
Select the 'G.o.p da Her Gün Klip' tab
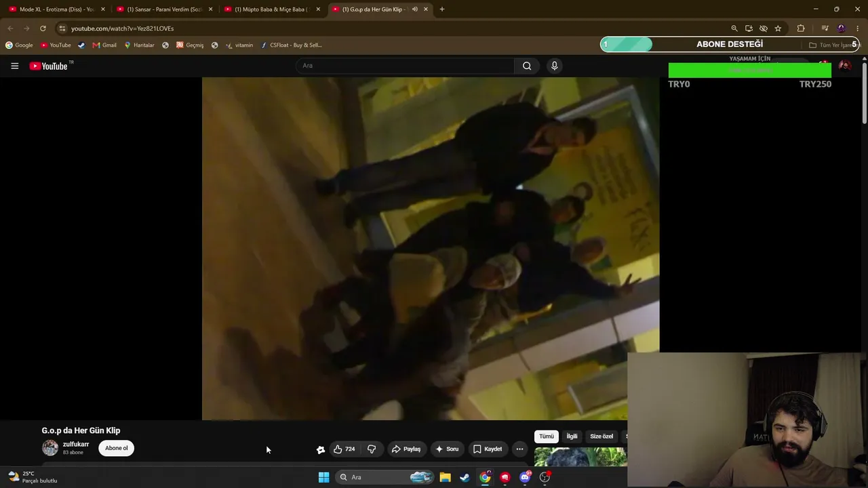coord(380,9)
